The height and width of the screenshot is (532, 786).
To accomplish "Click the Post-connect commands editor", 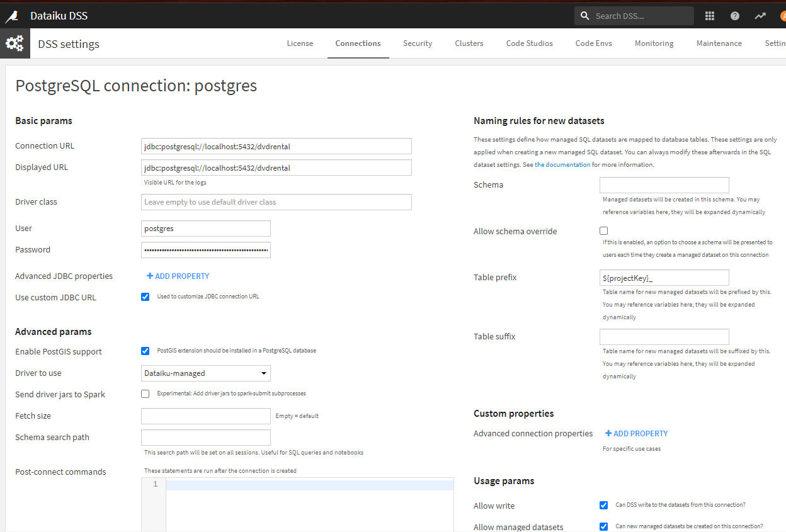I will pyautogui.click(x=297, y=504).
